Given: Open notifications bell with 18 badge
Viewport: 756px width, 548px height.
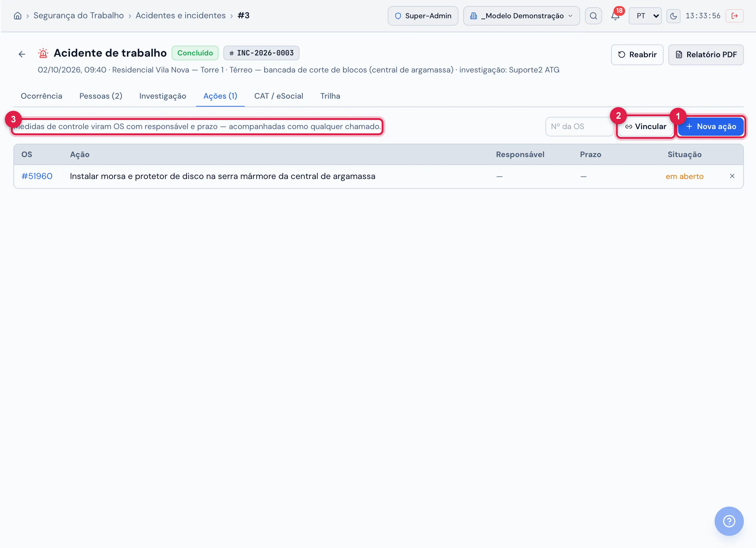Looking at the screenshot, I should point(615,16).
